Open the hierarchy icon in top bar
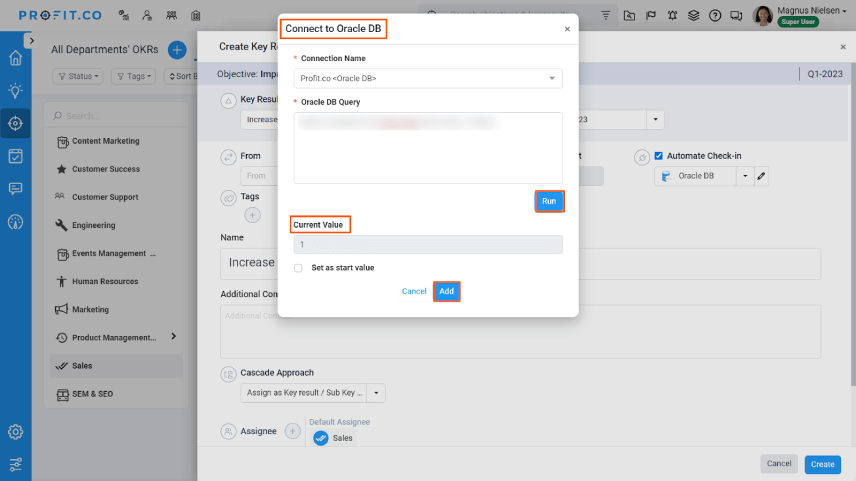 click(x=124, y=15)
